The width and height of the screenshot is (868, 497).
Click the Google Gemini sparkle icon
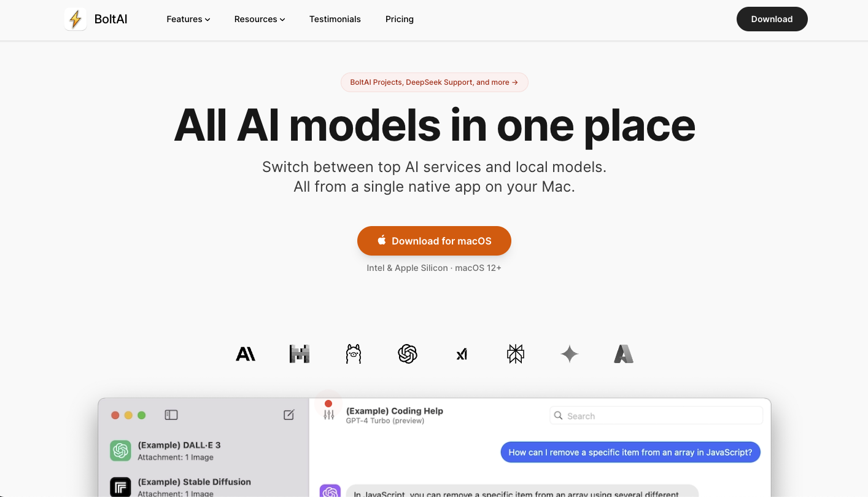click(x=570, y=354)
